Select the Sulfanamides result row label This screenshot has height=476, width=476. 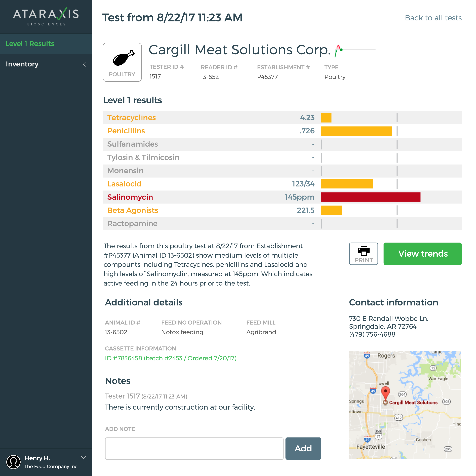point(133,144)
